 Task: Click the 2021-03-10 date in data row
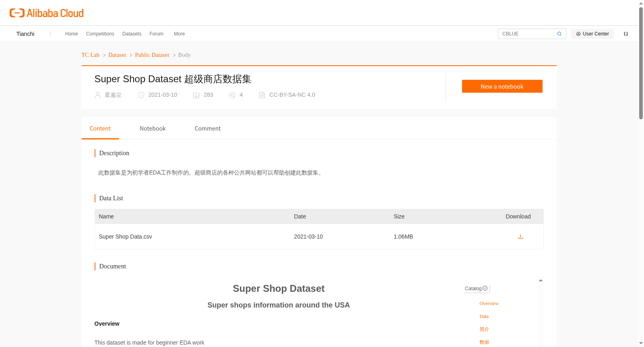pos(308,237)
